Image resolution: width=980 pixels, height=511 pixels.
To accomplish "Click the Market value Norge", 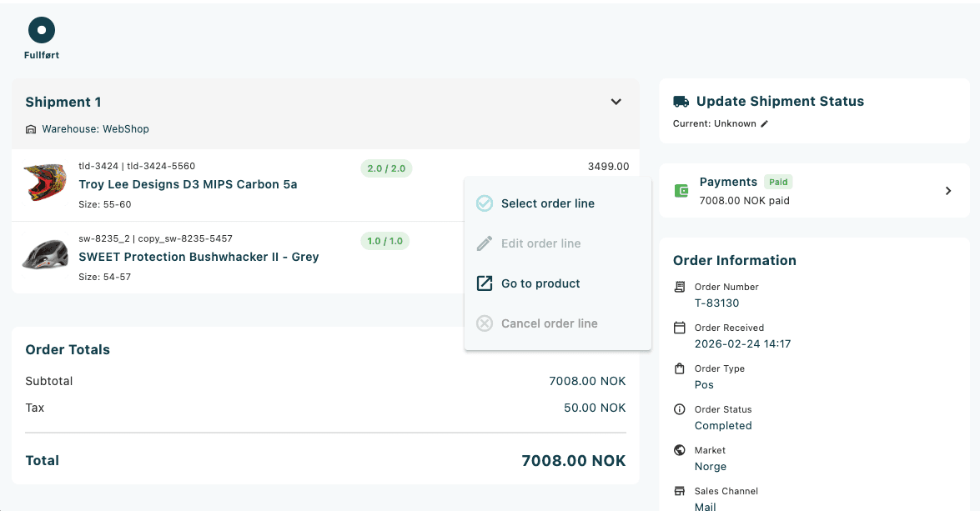I will pyautogui.click(x=710, y=467).
